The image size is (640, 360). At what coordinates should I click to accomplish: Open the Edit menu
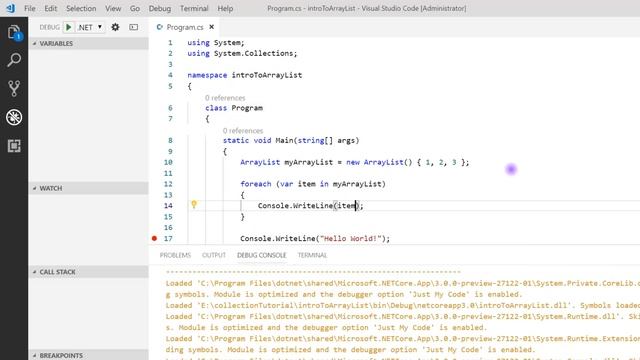tap(51, 8)
